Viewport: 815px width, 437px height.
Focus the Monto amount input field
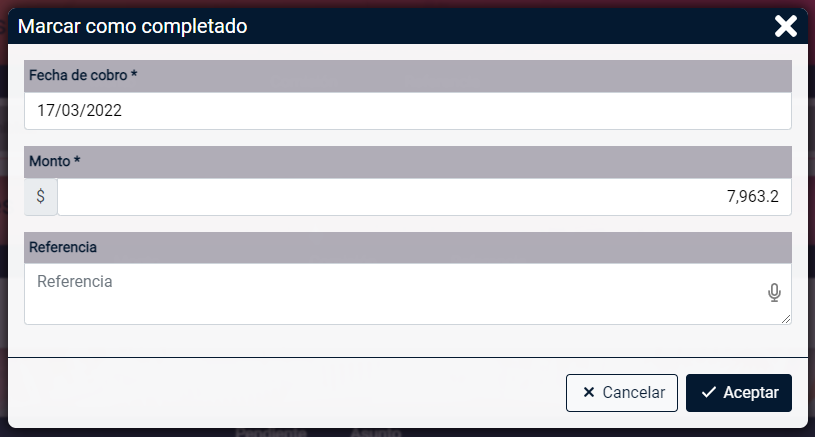(x=424, y=196)
